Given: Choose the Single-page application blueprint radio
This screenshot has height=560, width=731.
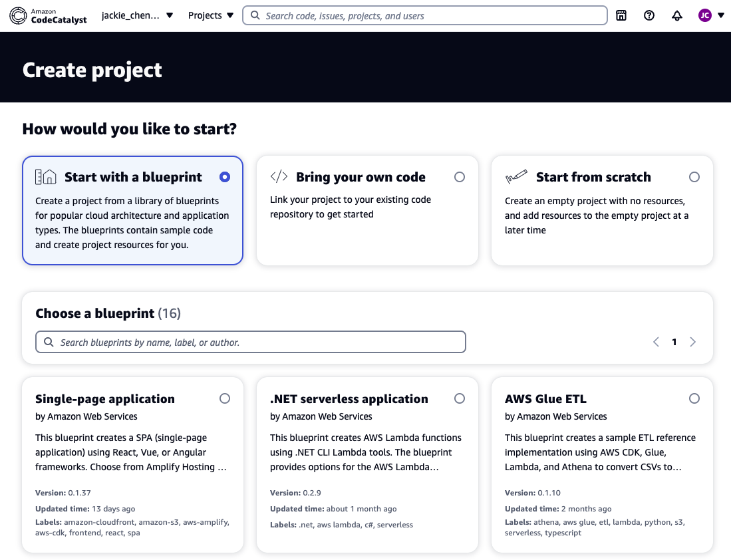Looking at the screenshot, I should [225, 398].
